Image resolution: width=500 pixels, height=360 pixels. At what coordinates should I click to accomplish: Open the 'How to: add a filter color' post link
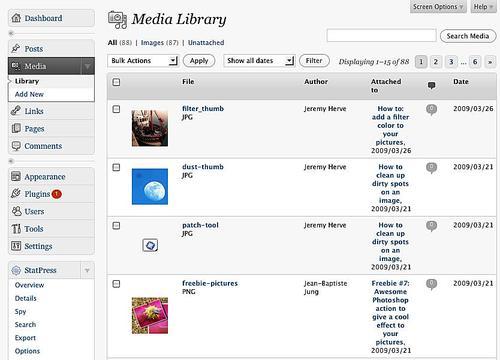[x=391, y=126]
